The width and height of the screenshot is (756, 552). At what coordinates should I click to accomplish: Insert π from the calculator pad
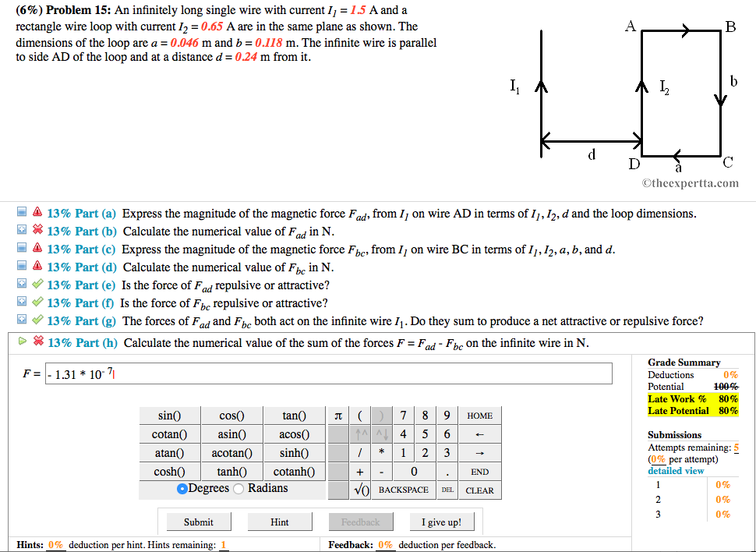point(338,416)
